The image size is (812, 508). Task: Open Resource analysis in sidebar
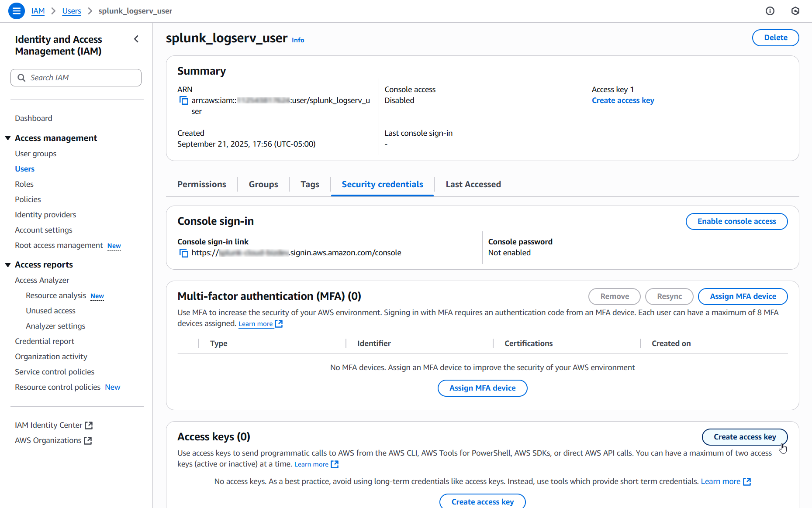pyautogui.click(x=56, y=295)
